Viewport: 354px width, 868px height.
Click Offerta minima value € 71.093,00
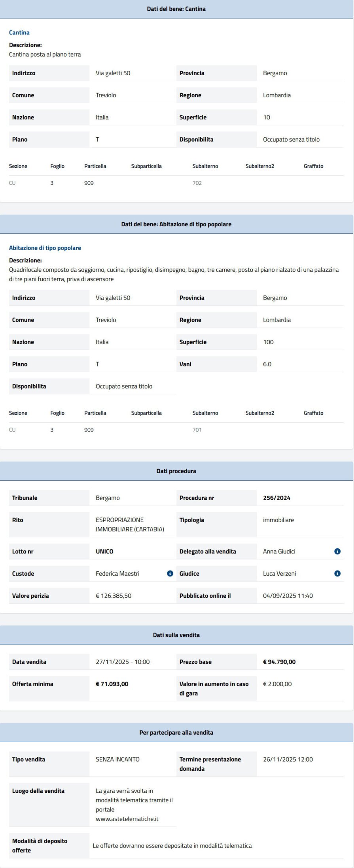(x=112, y=684)
